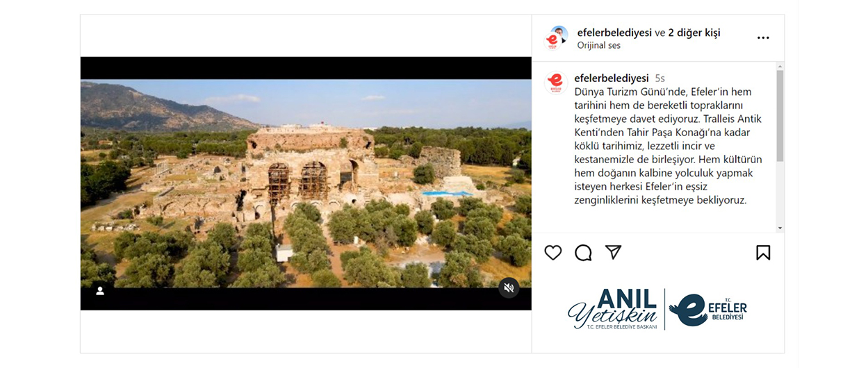
Task: Open comments with the speech bubble icon
Action: [x=583, y=253]
